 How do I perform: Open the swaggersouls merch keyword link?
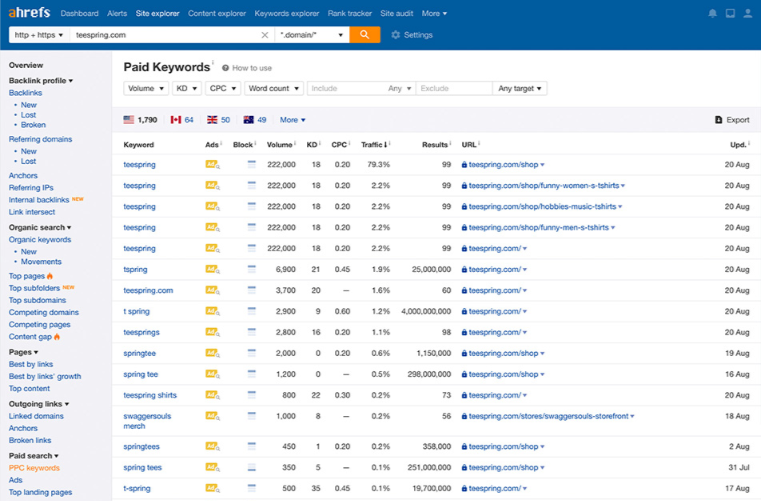147,421
